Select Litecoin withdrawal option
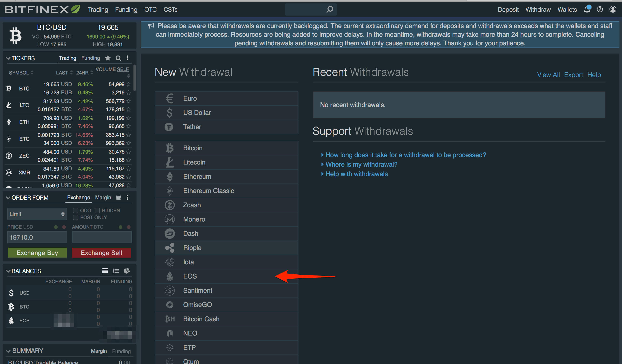This screenshot has height=364, width=622. [x=227, y=162]
